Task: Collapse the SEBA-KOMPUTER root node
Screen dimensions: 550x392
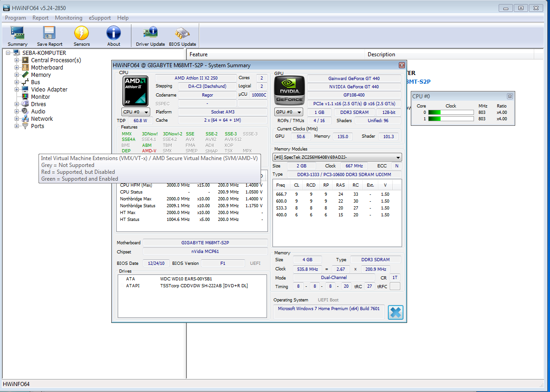Action: click(8, 53)
